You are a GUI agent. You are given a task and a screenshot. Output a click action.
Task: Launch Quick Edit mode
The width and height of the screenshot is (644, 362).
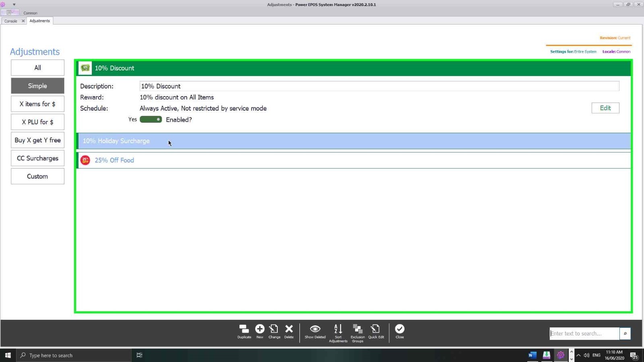(376, 332)
